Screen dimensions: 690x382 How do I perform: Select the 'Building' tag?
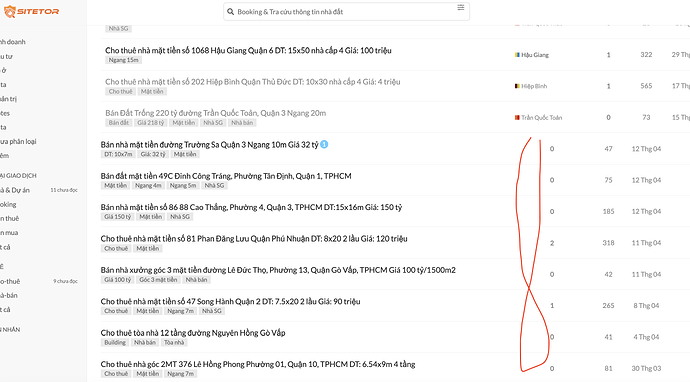coord(115,343)
